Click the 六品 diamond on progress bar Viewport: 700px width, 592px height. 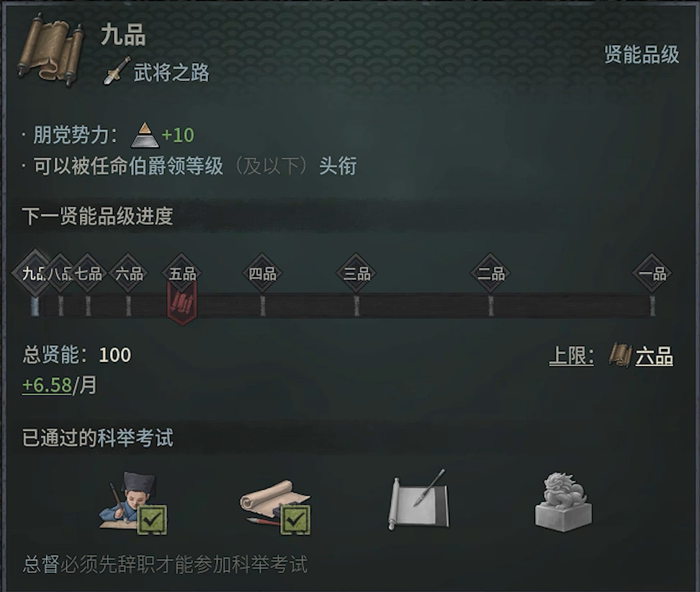point(129,273)
